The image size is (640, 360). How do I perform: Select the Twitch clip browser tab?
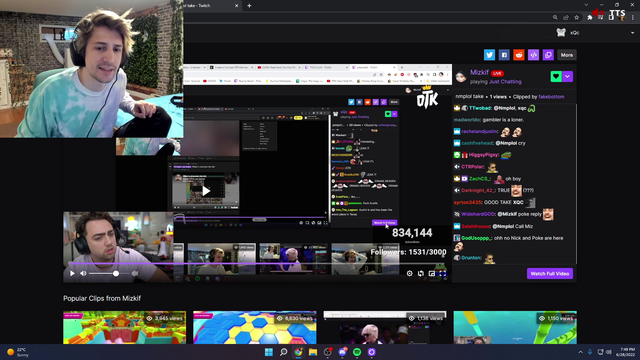207,6
